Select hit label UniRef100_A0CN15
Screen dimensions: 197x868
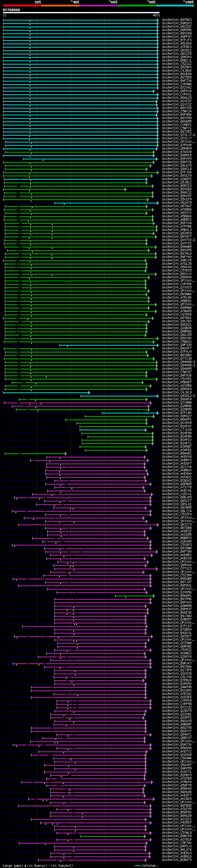tap(177, 799)
